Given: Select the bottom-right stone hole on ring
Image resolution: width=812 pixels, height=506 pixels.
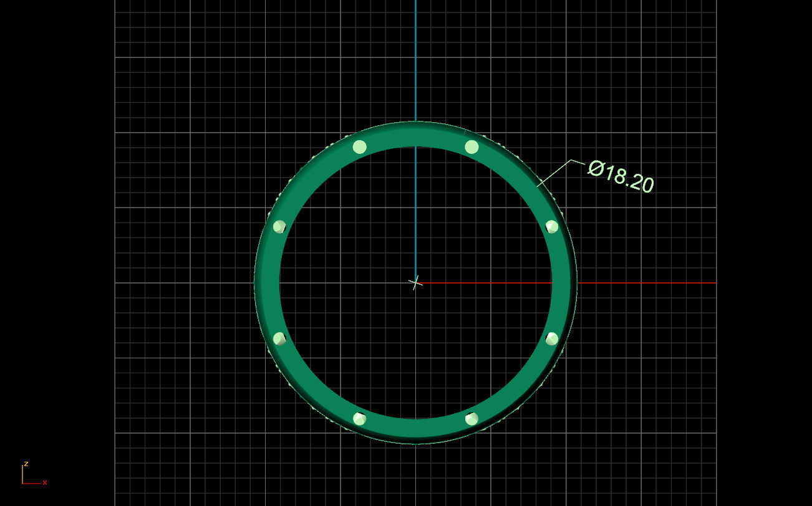Looking at the screenshot, I should pos(471,419).
